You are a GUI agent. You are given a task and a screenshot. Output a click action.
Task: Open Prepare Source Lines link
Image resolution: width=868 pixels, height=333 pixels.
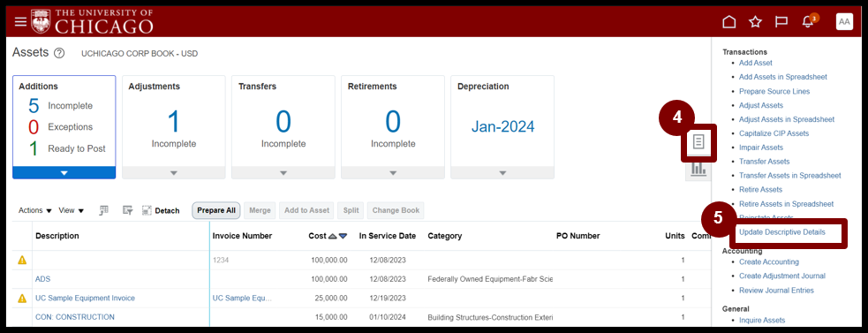pyautogui.click(x=774, y=92)
